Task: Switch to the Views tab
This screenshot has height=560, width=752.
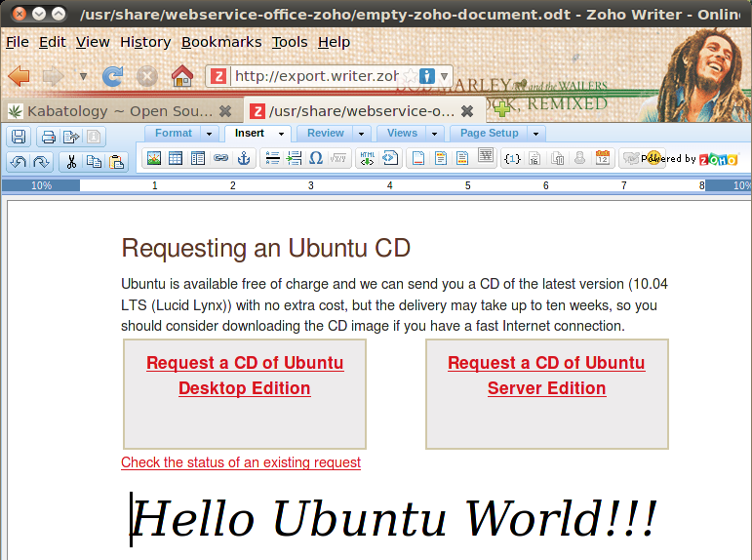Action: click(x=402, y=133)
